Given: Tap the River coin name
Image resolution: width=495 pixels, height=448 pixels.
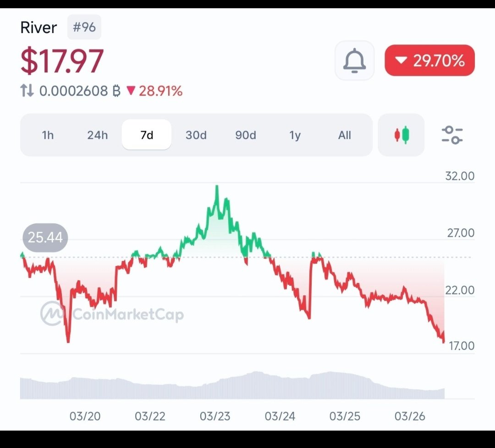Looking at the screenshot, I should 38,28.
